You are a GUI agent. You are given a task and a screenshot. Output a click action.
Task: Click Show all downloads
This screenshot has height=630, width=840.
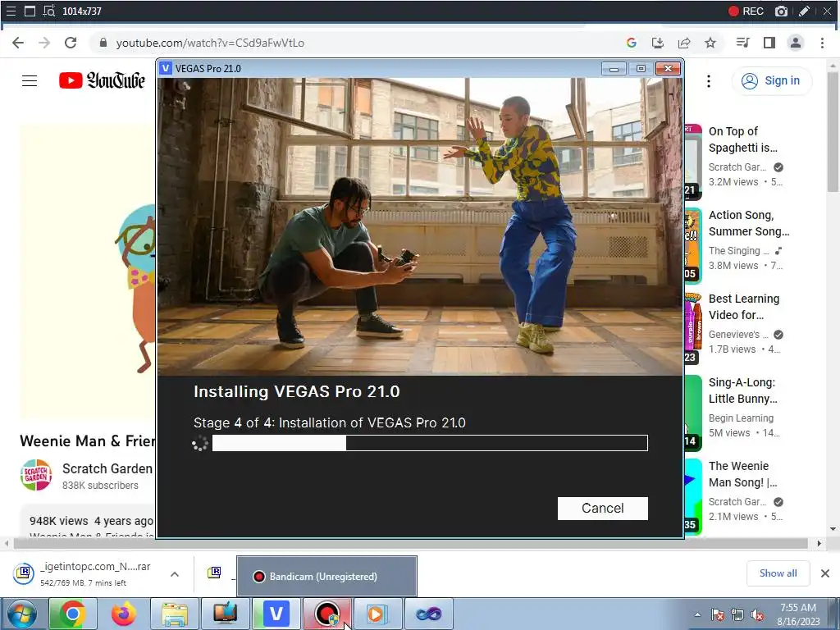(778, 573)
